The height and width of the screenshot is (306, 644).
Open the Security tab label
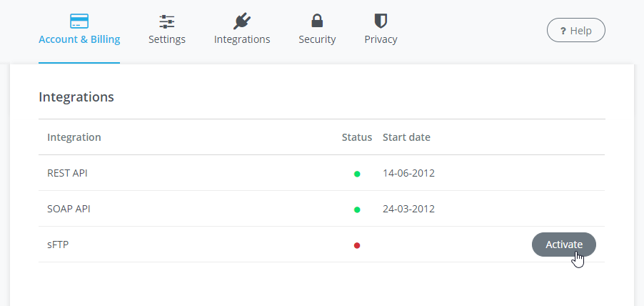coord(317,39)
